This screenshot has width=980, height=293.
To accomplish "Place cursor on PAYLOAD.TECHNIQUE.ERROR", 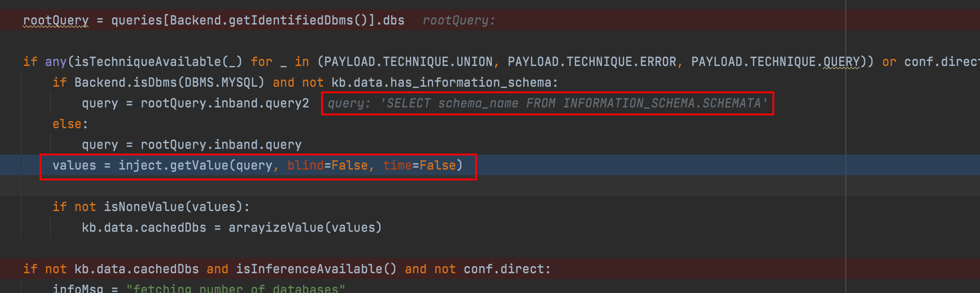I will coord(592,62).
